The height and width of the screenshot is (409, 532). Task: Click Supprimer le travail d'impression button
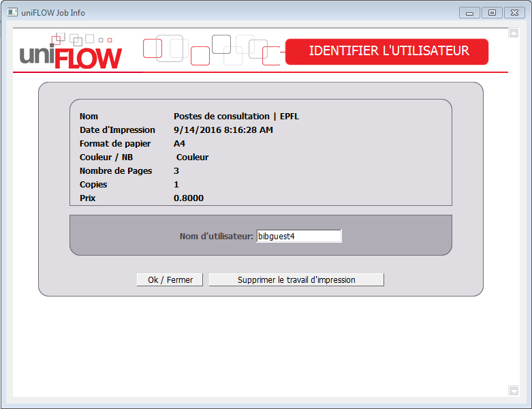pyautogui.click(x=296, y=279)
